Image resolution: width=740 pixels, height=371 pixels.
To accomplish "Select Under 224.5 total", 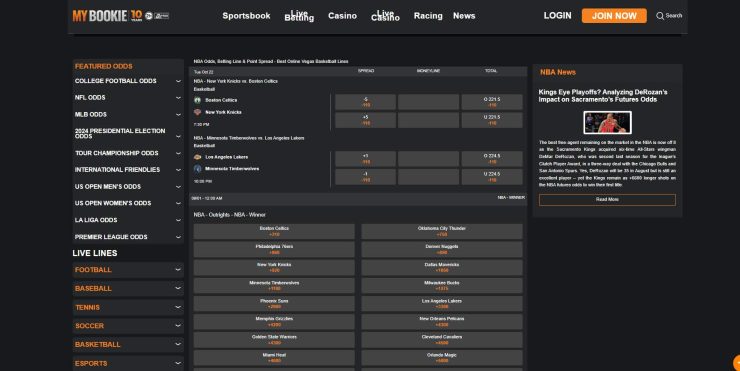I will point(492,177).
